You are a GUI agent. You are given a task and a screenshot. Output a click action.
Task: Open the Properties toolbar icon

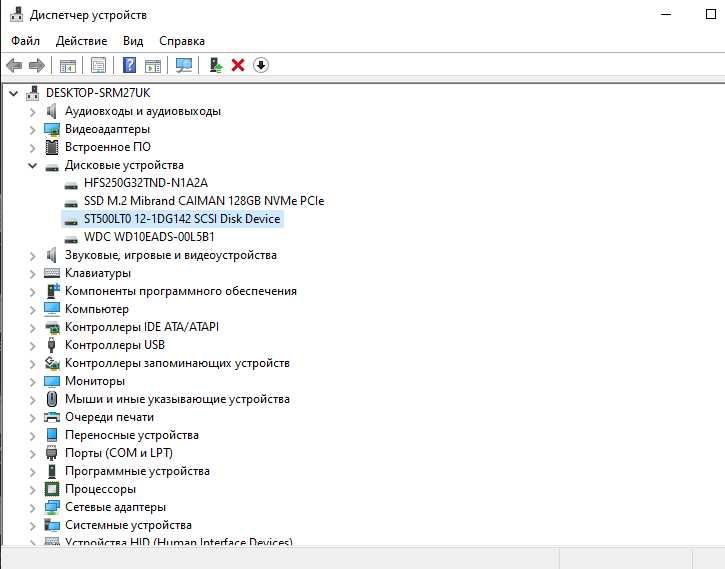click(x=98, y=65)
